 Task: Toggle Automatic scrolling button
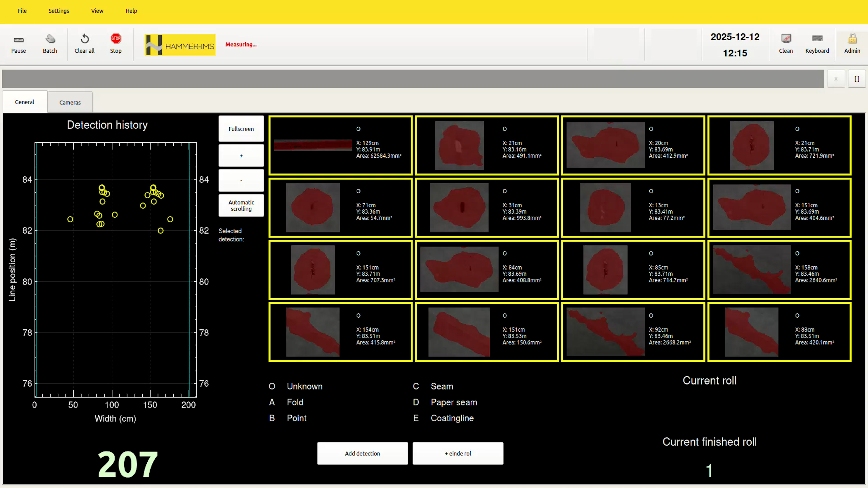click(x=241, y=205)
